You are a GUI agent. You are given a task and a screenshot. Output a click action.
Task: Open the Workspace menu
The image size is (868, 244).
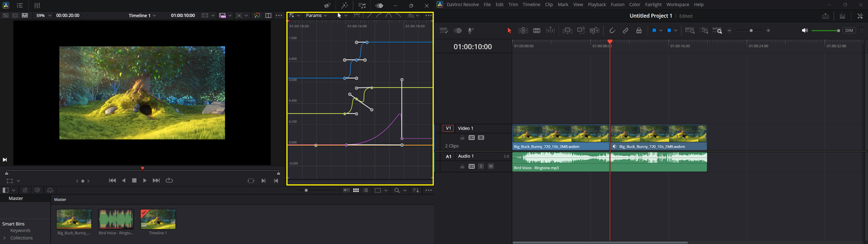coord(677,5)
